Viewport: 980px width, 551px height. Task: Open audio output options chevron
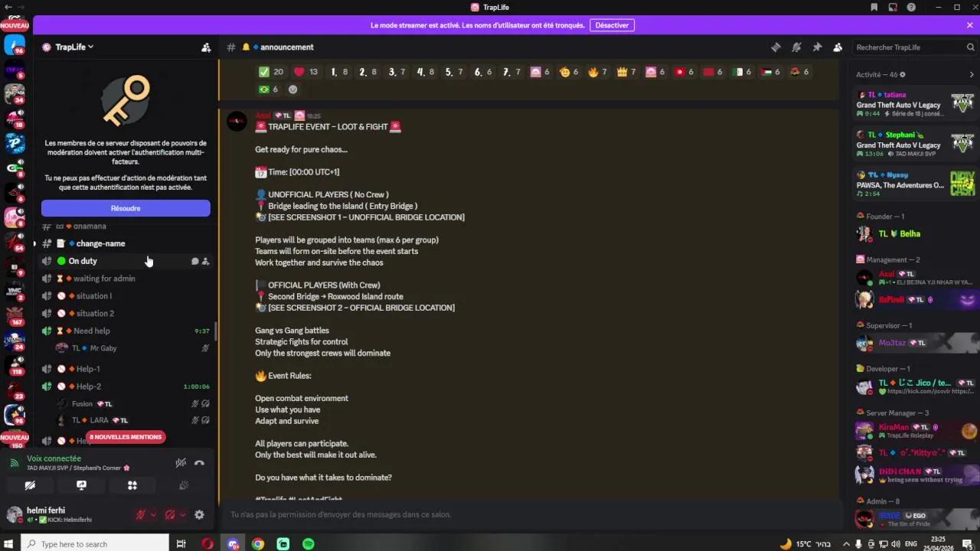coord(182,515)
